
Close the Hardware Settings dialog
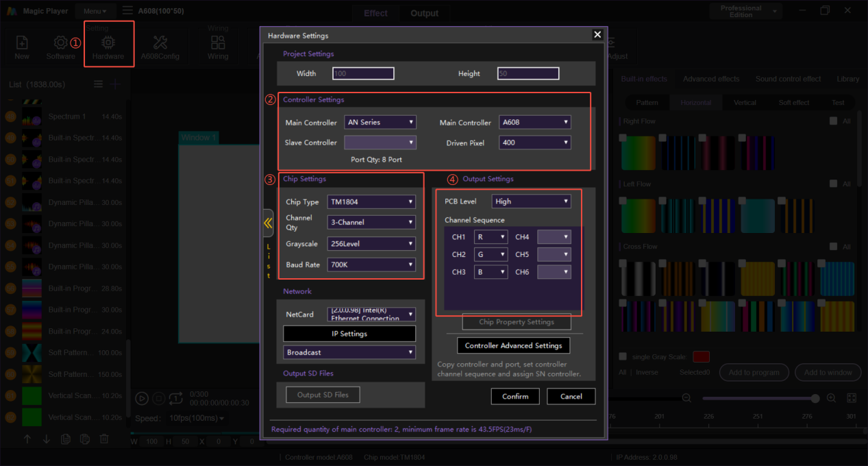point(597,35)
